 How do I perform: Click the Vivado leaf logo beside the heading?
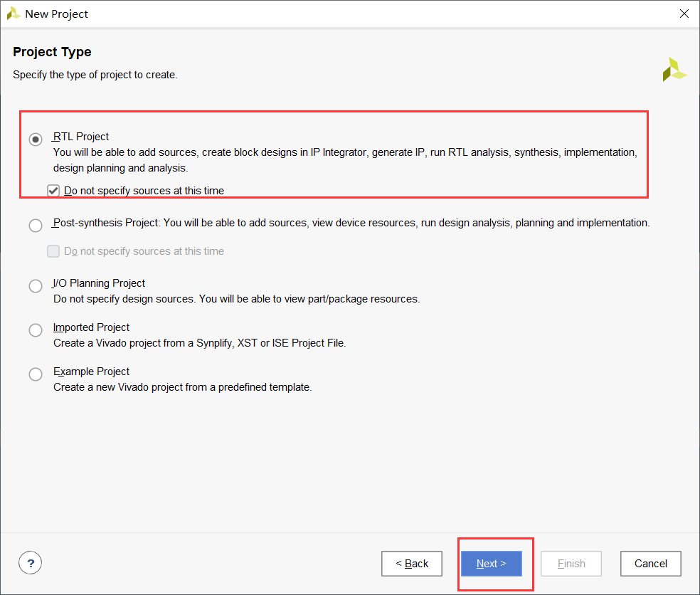coord(674,70)
